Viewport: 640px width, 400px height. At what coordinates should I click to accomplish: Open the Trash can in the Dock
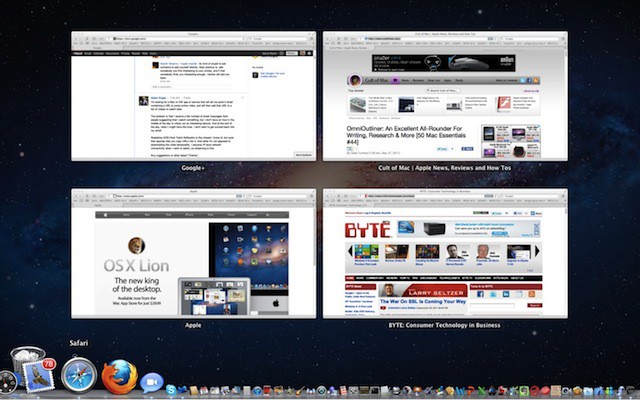click(27, 361)
